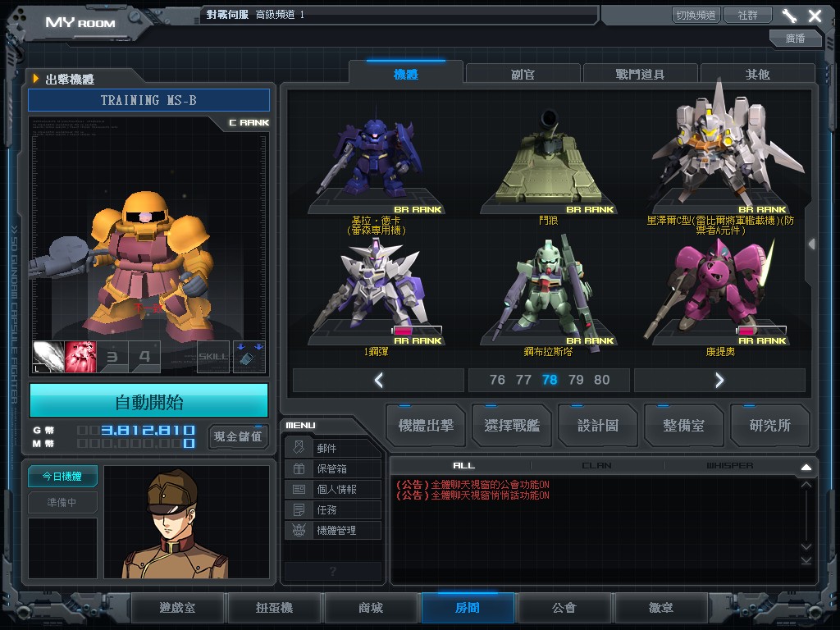Switch chat to the WHISPER tab

[x=729, y=466]
